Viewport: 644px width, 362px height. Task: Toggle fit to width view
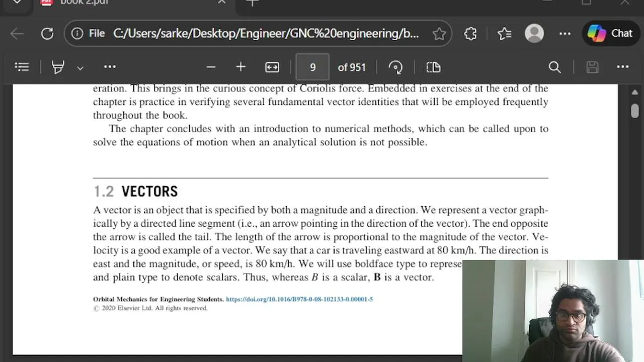coord(272,67)
